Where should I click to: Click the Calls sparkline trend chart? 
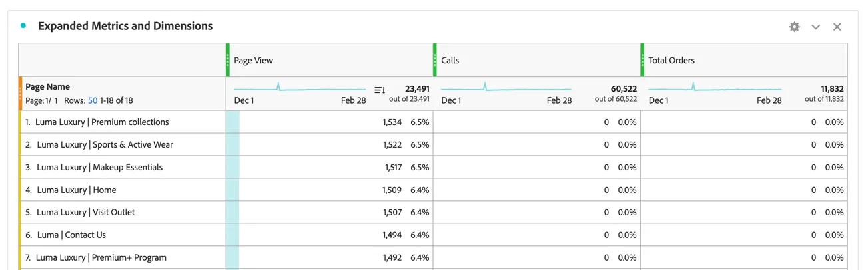(x=506, y=88)
